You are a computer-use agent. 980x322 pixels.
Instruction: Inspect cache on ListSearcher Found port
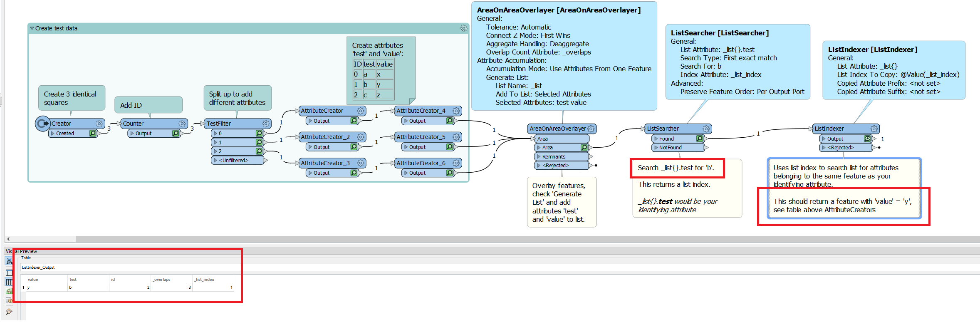click(700, 139)
